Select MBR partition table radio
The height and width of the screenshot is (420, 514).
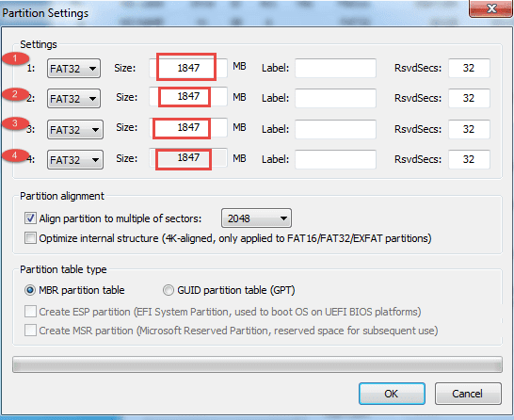pos(30,290)
